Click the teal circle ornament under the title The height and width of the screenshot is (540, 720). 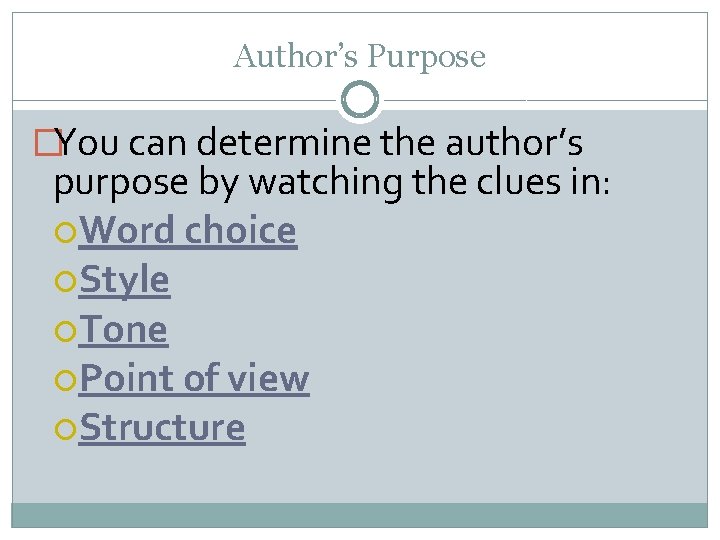click(360, 100)
